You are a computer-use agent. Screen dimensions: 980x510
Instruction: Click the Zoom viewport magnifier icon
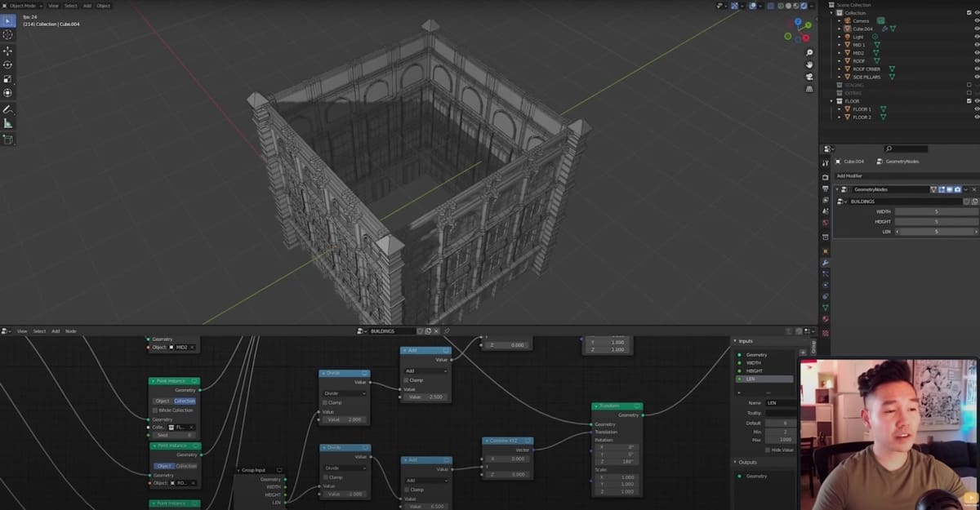pyautogui.click(x=809, y=51)
